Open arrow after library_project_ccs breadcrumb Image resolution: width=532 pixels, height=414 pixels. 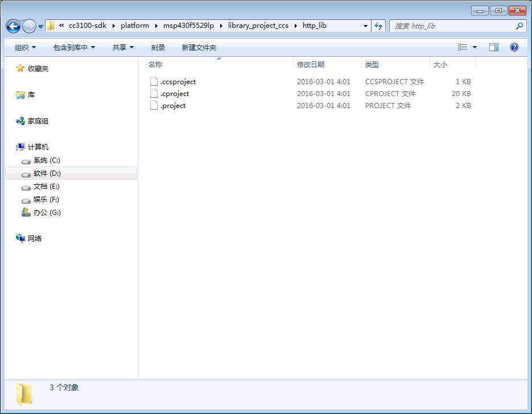[x=295, y=26]
